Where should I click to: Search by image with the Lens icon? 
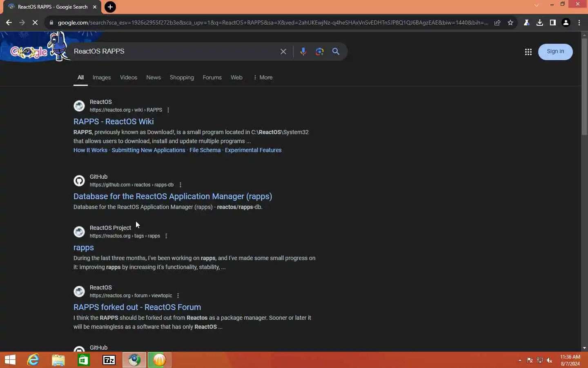coord(319,52)
